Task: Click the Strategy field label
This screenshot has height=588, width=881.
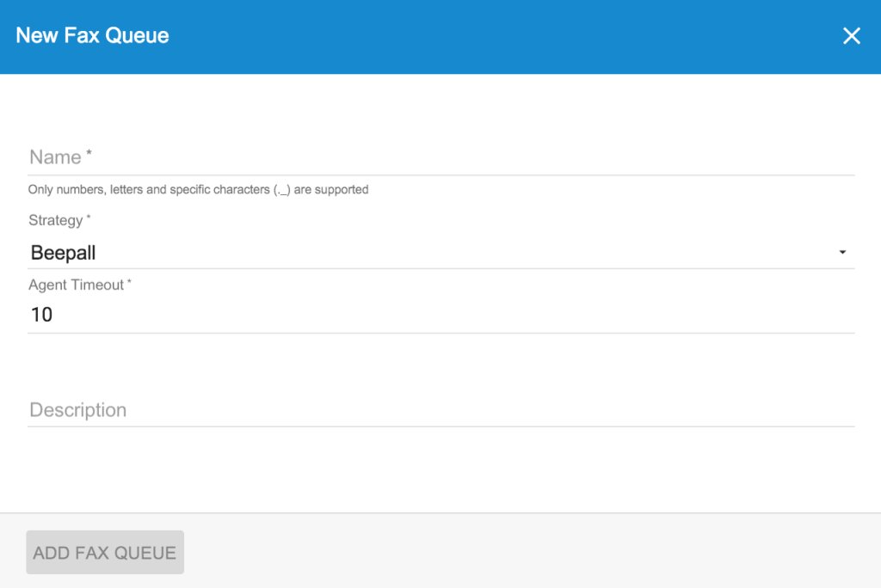Action: (59, 220)
